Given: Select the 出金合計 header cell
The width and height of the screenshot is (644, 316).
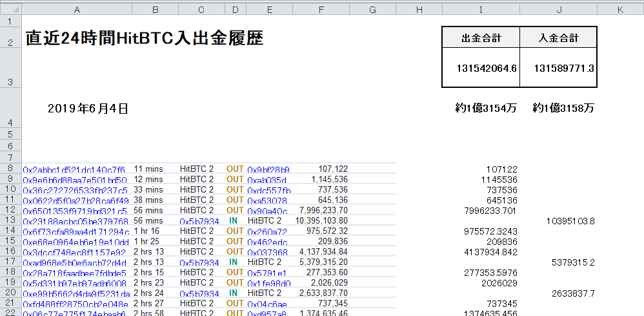Looking at the screenshot, I should pos(481,37).
